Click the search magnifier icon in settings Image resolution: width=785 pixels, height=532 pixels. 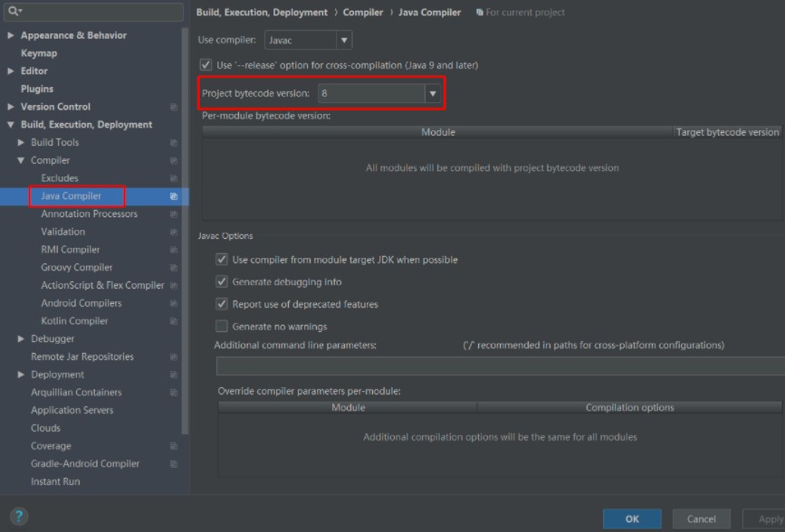14,11
